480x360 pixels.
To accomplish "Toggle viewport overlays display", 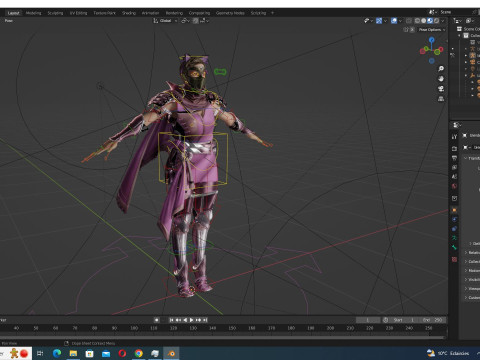I will (x=394, y=21).
